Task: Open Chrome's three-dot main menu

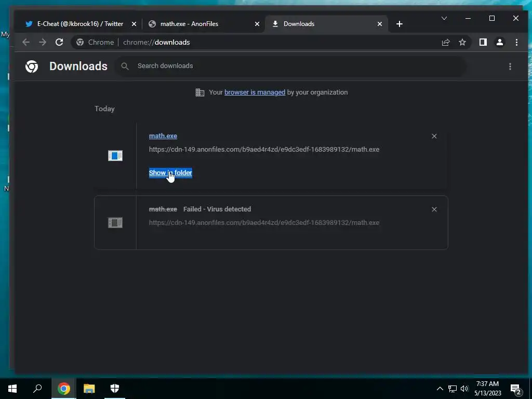Action: [x=516, y=43]
